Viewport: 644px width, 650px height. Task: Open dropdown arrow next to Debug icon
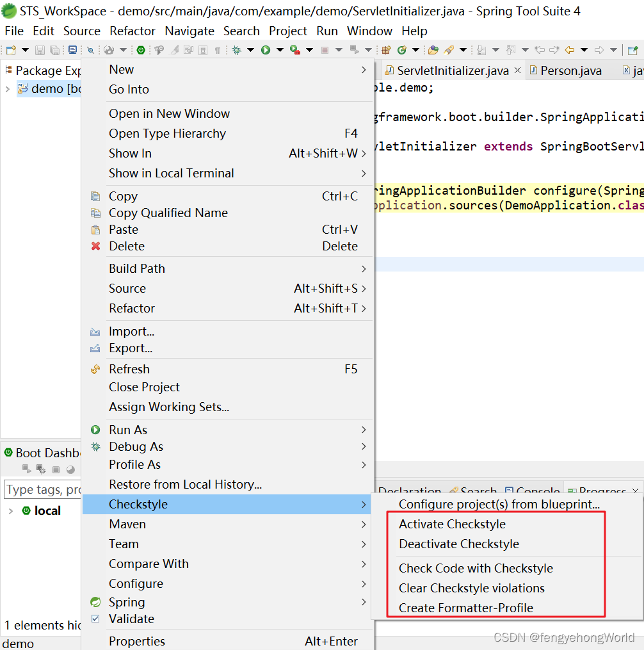click(250, 50)
